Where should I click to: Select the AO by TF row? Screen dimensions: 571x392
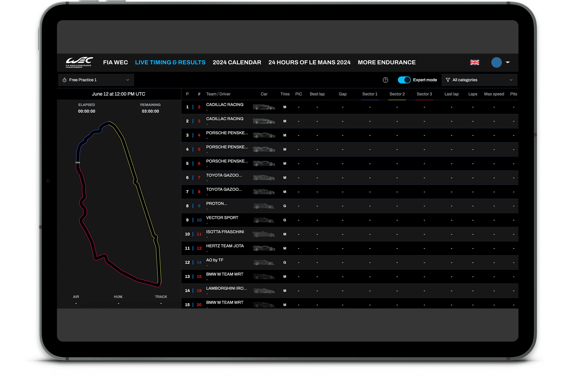click(350, 262)
